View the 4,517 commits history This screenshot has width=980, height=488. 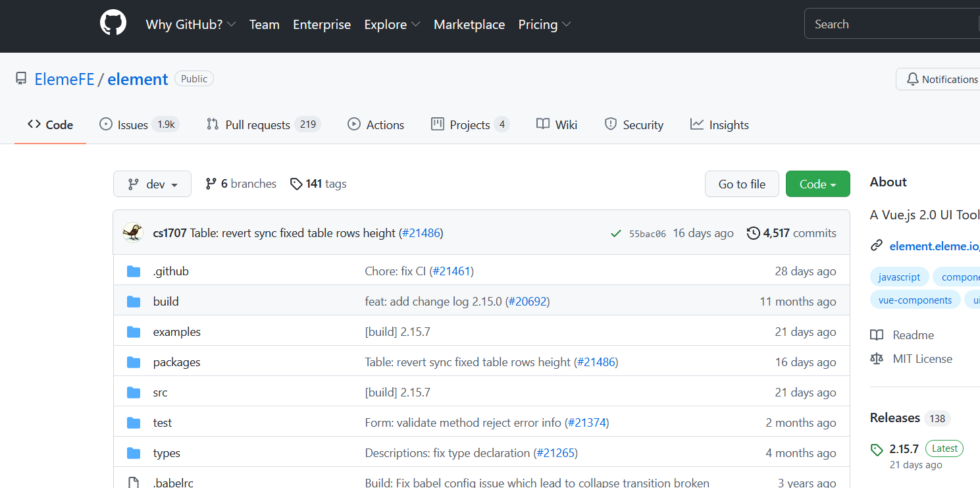(792, 233)
